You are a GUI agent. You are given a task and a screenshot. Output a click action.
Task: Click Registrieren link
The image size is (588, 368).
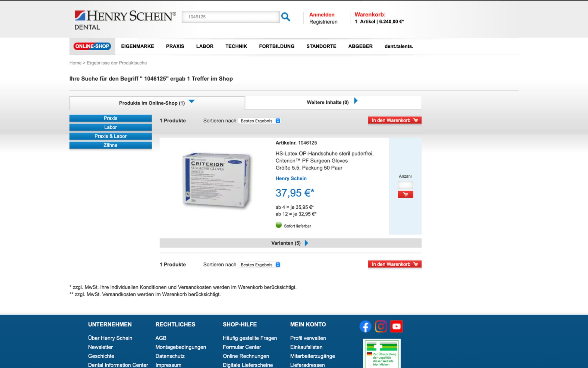(x=323, y=22)
